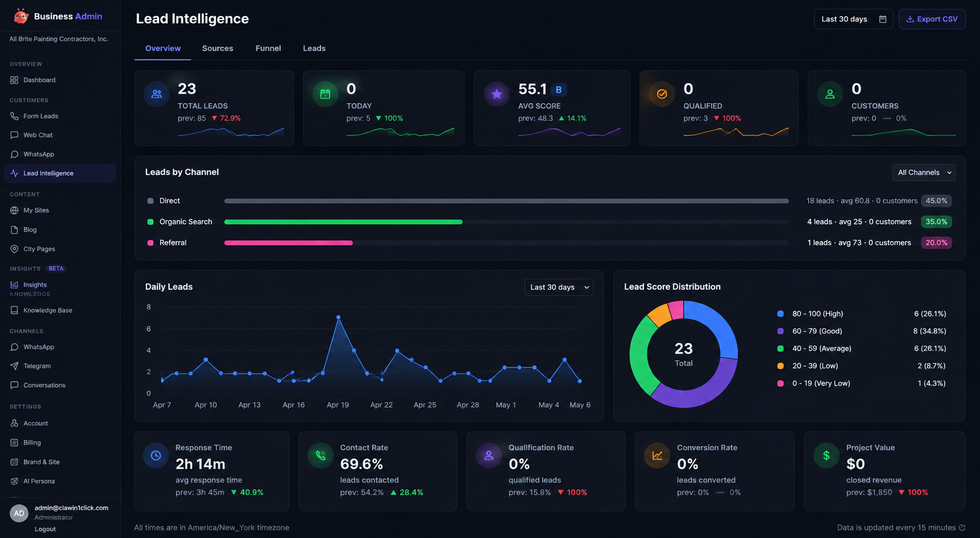980x538 pixels.
Task: Select Lead Intelligence sidebar item
Action: click(x=60, y=173)
